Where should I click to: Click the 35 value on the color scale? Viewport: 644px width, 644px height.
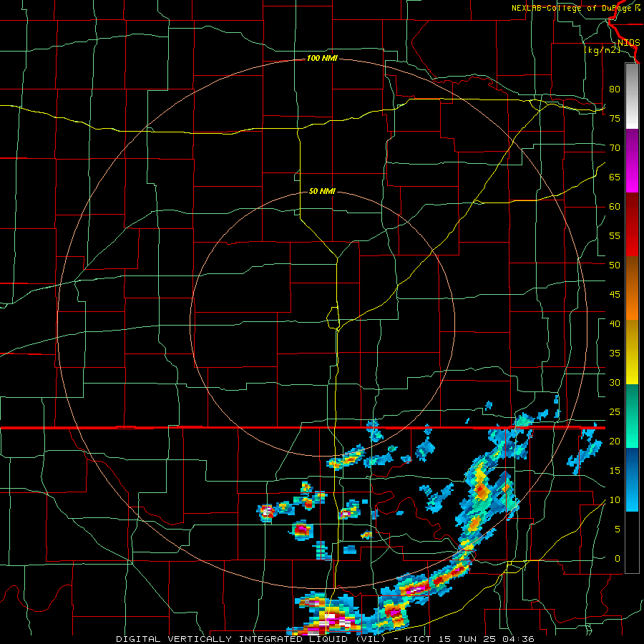coord(615,353)
